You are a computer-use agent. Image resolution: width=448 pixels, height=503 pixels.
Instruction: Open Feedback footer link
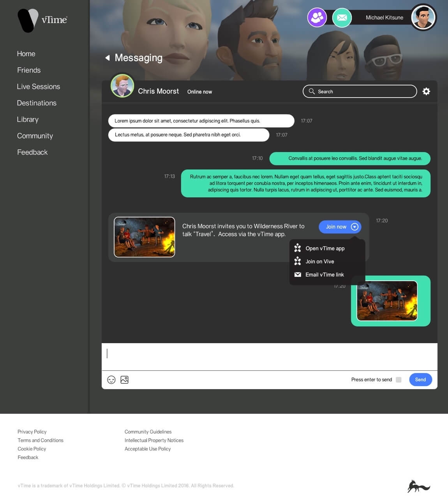pos(28,457)
